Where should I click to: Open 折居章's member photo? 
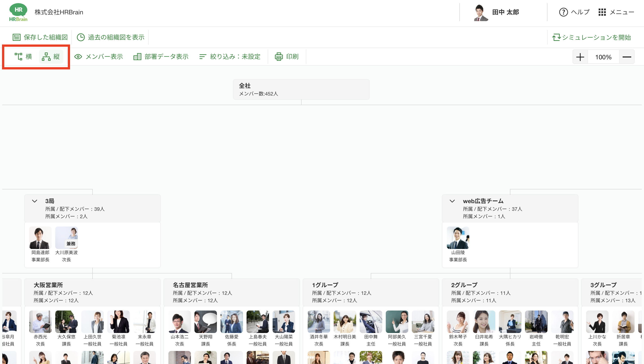(x=623, y=322)
